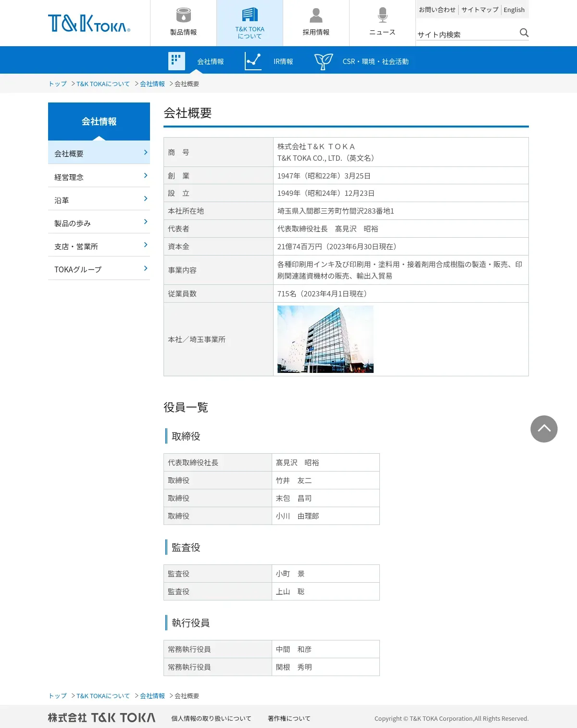Click chevron beside 製品の歩み sidebar item

146,222
